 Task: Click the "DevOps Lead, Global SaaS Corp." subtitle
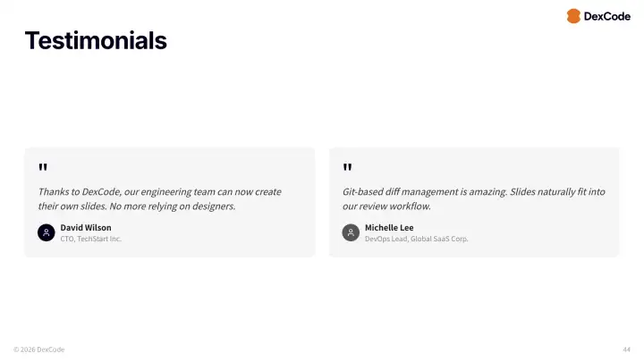(x=416, y=239)
